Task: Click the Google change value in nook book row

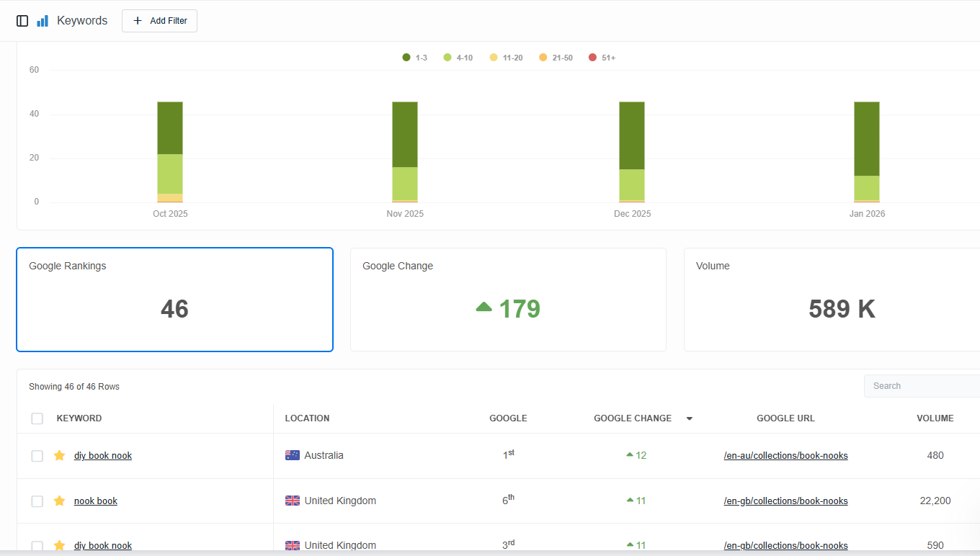Action: [x=636, y=501]
